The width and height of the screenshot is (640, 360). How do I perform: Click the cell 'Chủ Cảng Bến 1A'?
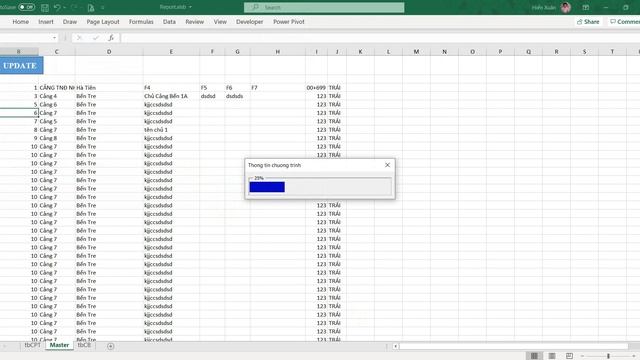click(171, 96)
